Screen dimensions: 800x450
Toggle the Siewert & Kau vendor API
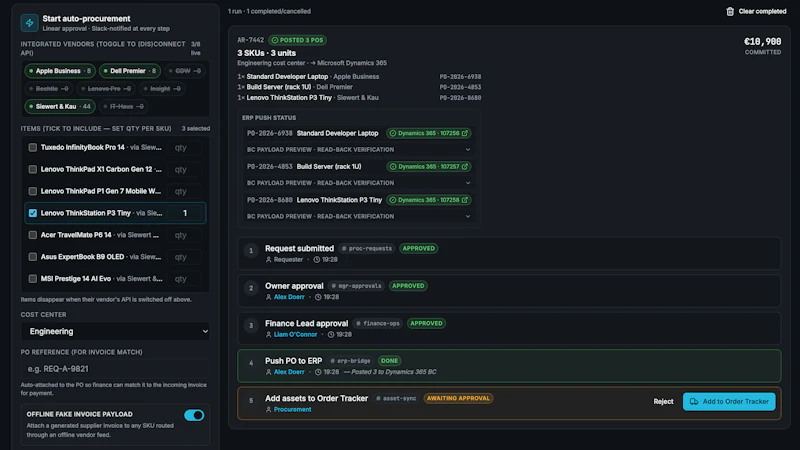click(x=60, y=107)
